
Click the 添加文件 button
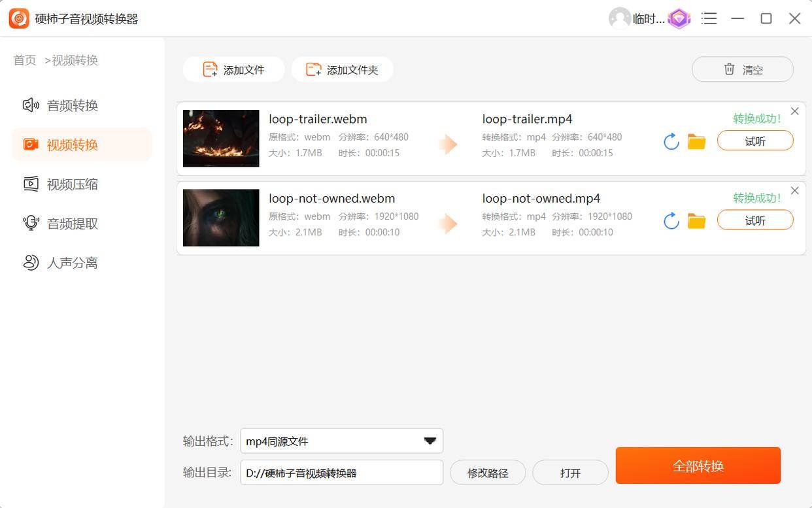(x=233, y=69)
